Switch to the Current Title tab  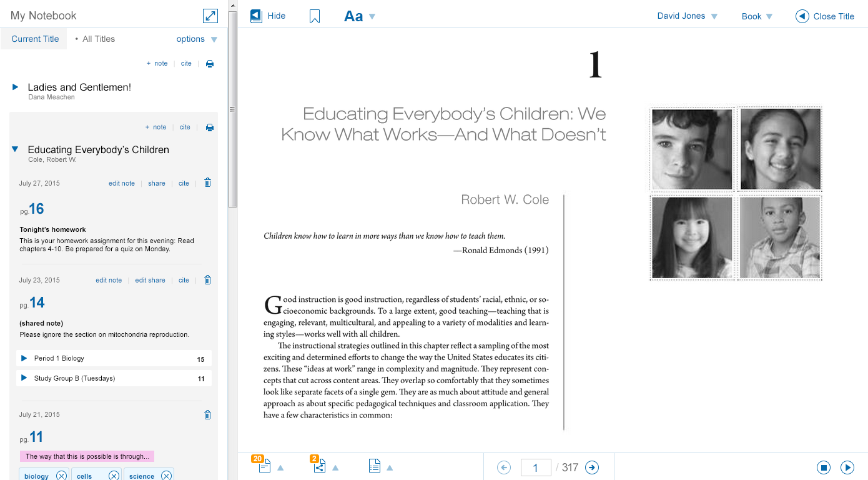[x=34, y=38]
